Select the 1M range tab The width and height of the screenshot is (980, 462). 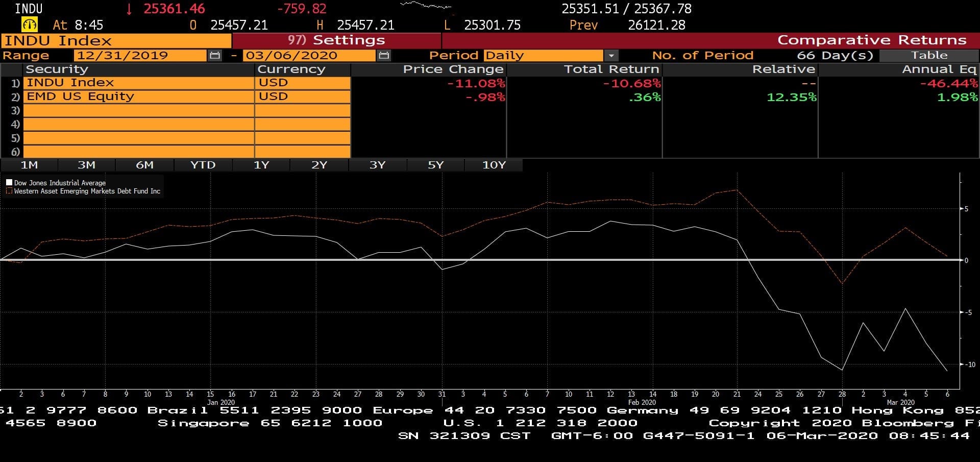click(x=29, y=165)
